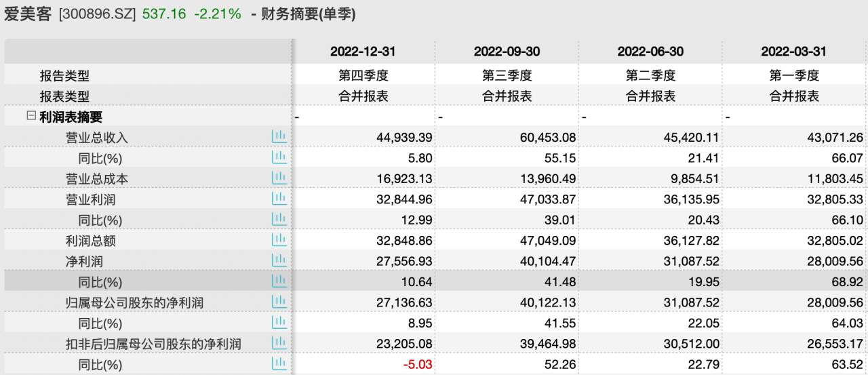Select Q4 营业总收入 cell 44,939.39

[404, 138]
